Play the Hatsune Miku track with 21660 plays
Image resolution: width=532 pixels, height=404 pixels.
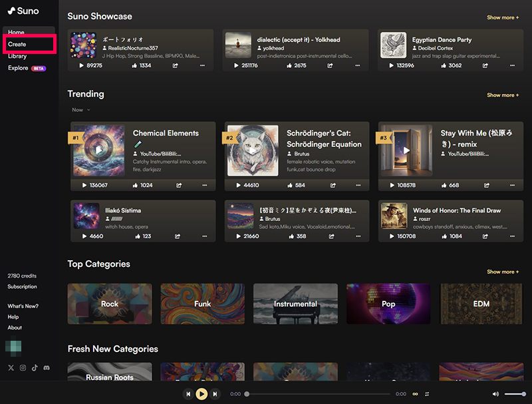pyautogui.click(x=239, y=236)
